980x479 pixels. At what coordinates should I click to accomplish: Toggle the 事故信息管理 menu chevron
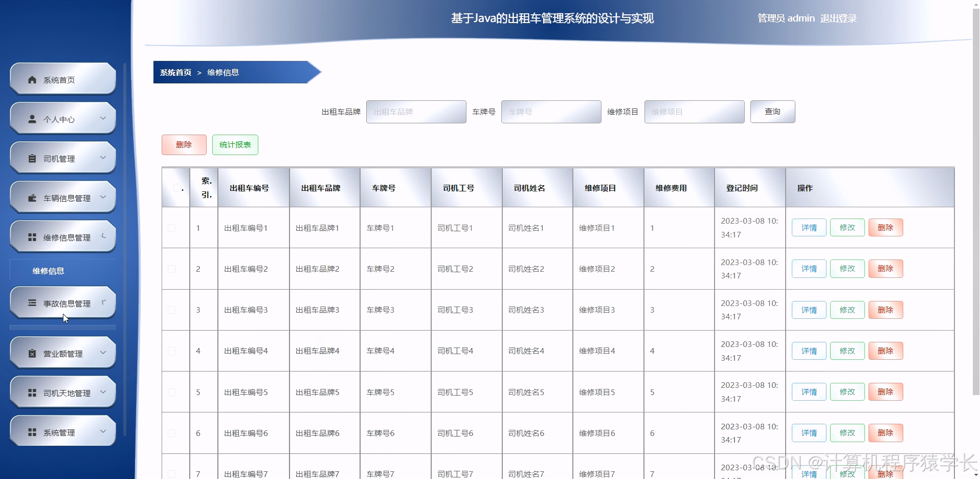tap(103, 302)
